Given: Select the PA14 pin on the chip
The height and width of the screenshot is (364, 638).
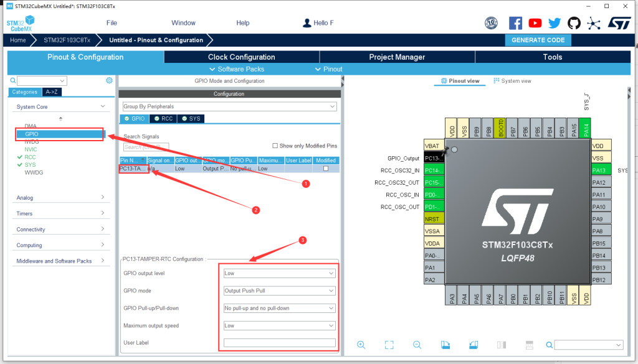Looking at the screenshot, I should point(585,128).
